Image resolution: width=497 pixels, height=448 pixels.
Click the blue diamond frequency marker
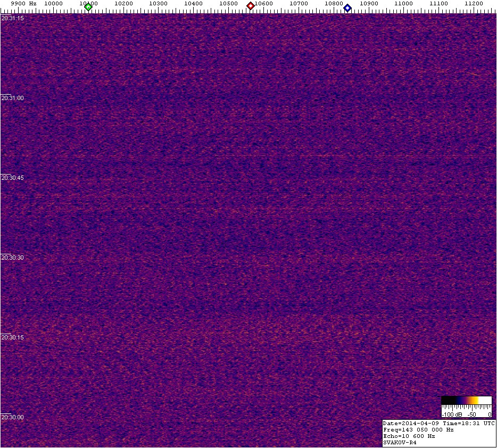(347, 7)
